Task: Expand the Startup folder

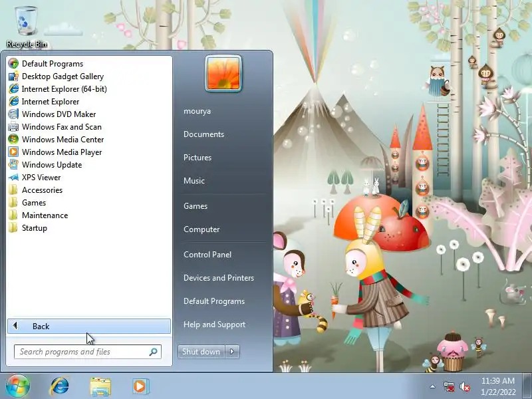Action: click(x=89, y=227)
